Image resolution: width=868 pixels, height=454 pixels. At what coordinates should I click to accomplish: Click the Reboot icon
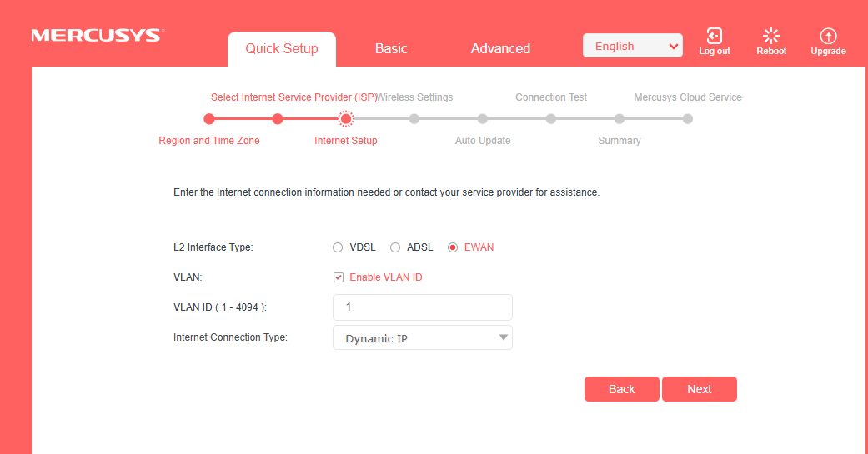[x=771, y=36]
